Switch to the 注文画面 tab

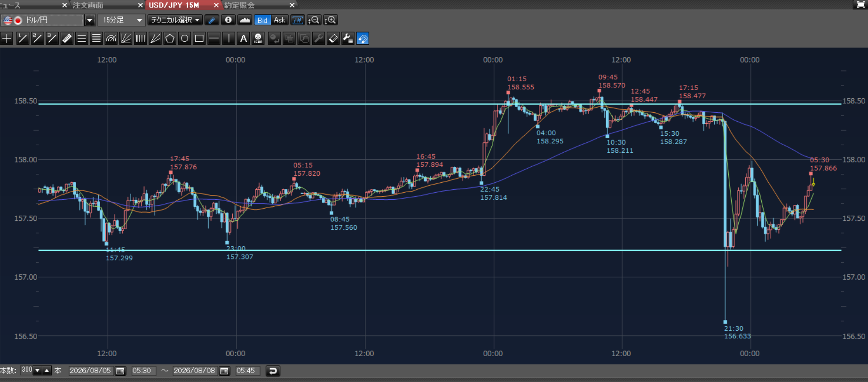click(x=88, y=5)
